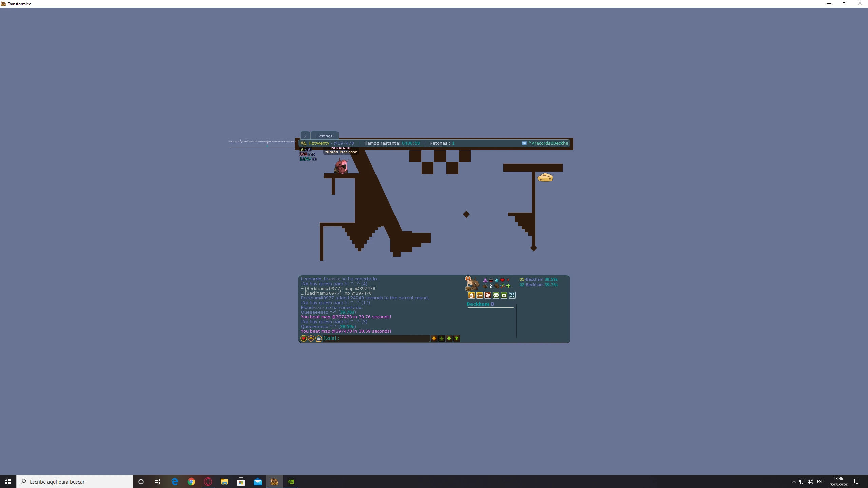Viewport: 868px width, 488px height.
Task: Open the Settings tab above the game
Action: coord(324,136)
